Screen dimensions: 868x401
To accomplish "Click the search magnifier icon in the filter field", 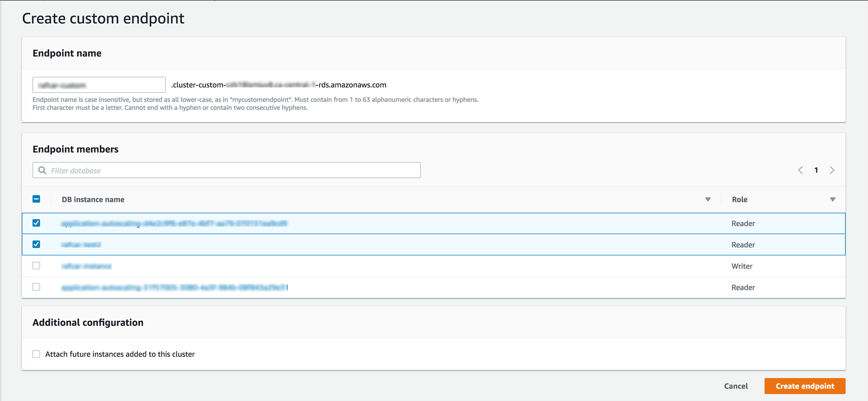I will tap(42, 170).
